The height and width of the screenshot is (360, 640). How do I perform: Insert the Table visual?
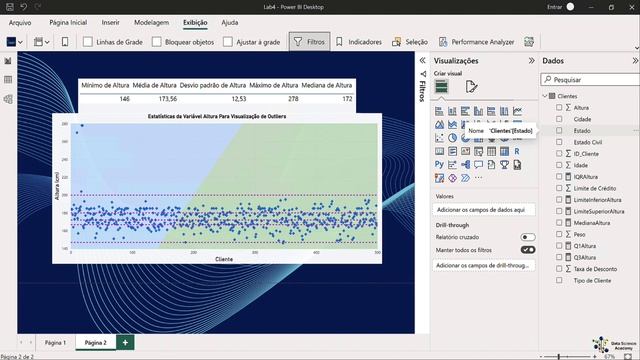(x=491, y=151)
